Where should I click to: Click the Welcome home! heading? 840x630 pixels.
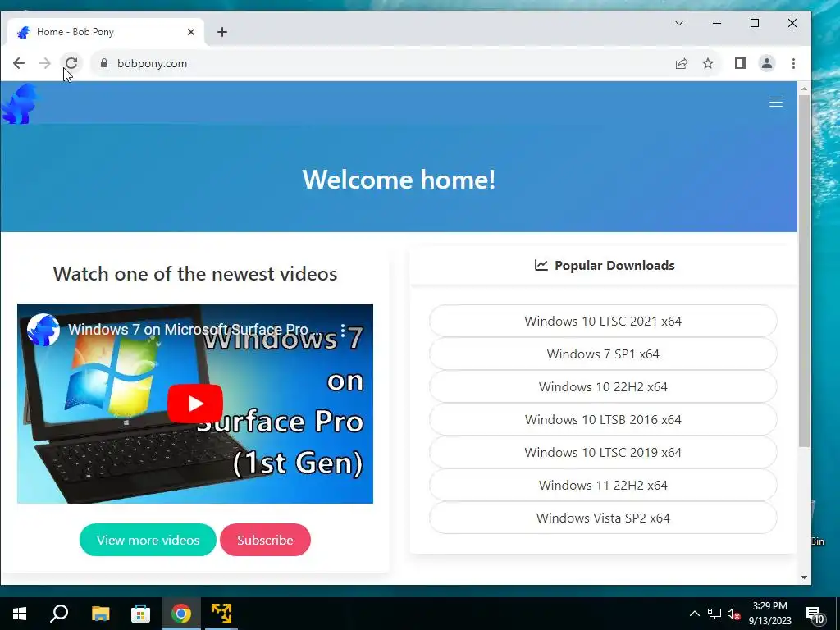click(399, 180)
